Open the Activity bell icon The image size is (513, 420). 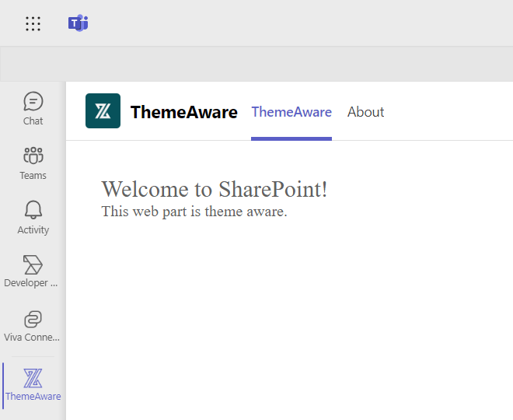(x=33, y=210)
